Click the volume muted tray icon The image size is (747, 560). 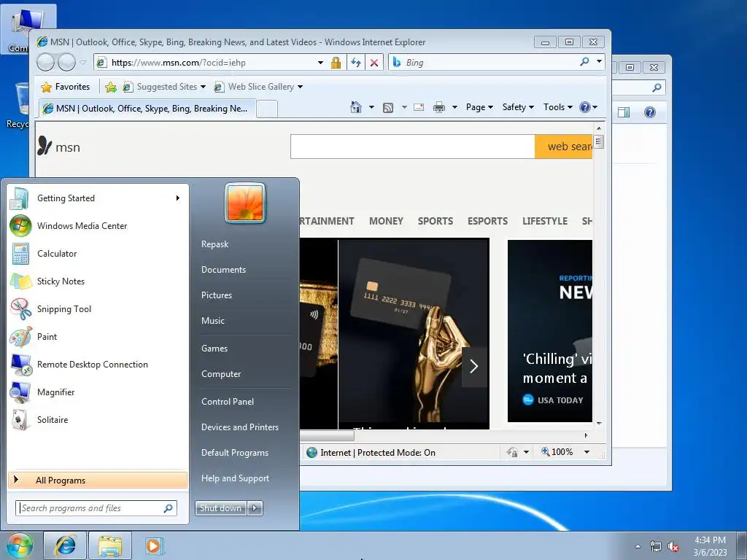click(x=673, y=546)
